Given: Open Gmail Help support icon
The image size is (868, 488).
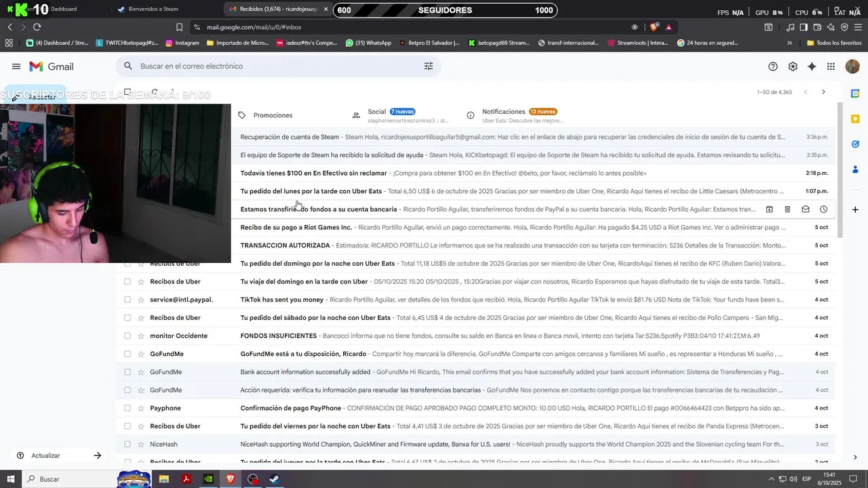Looking at the screenshot, I should (x=773, y=66).
